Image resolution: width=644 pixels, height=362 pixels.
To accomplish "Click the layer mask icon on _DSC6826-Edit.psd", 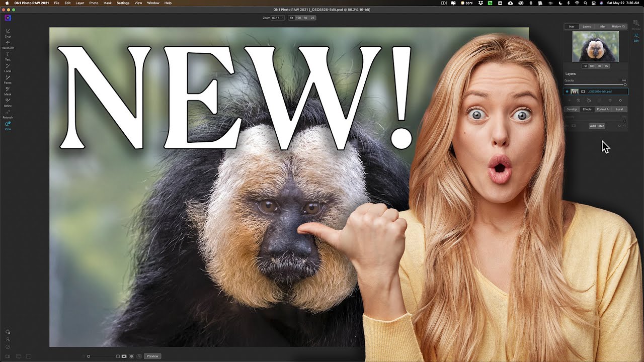I will pyautogui.click(x=583, y=92).
